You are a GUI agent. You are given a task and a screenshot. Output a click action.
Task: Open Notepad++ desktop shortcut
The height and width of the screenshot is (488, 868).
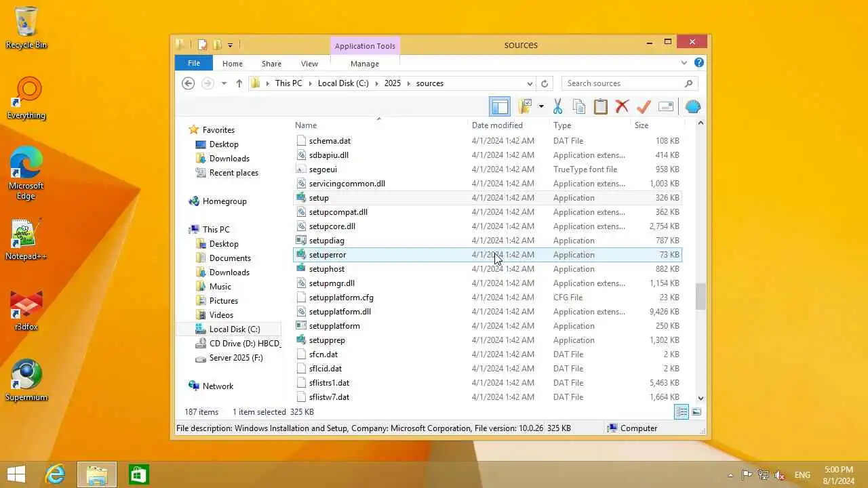coord(26,240)
